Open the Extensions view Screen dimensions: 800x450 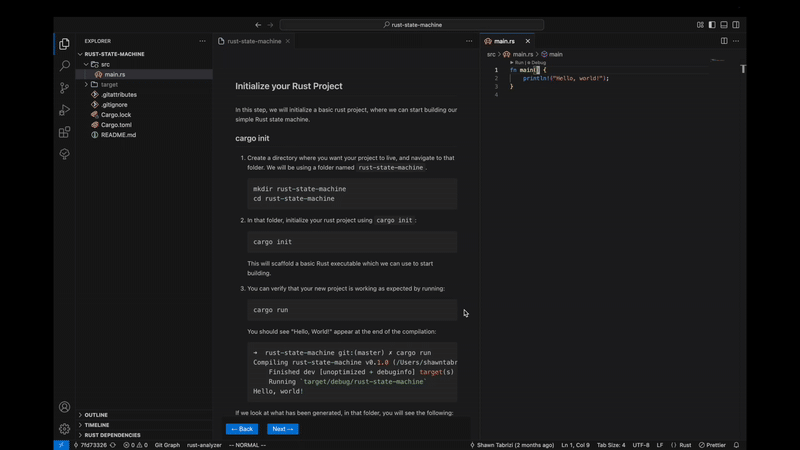tap(65, 132)
